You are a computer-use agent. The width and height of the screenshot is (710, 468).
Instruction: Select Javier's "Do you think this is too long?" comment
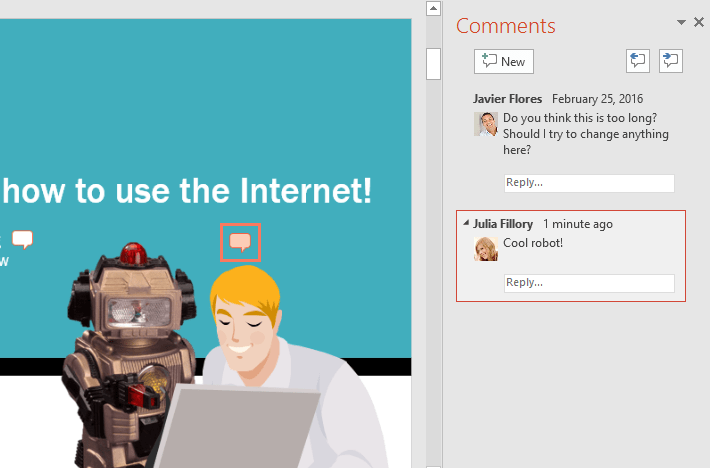tap(585, 134)
